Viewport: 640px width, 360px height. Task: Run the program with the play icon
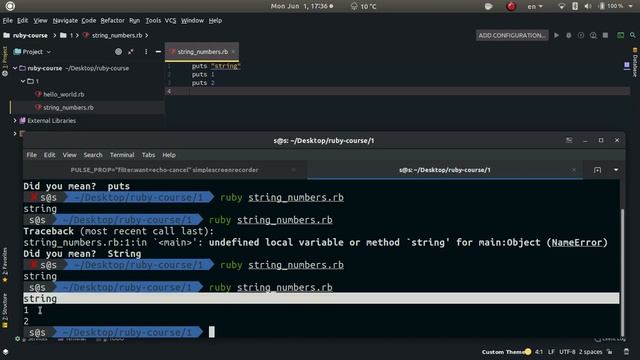(556, 36)
